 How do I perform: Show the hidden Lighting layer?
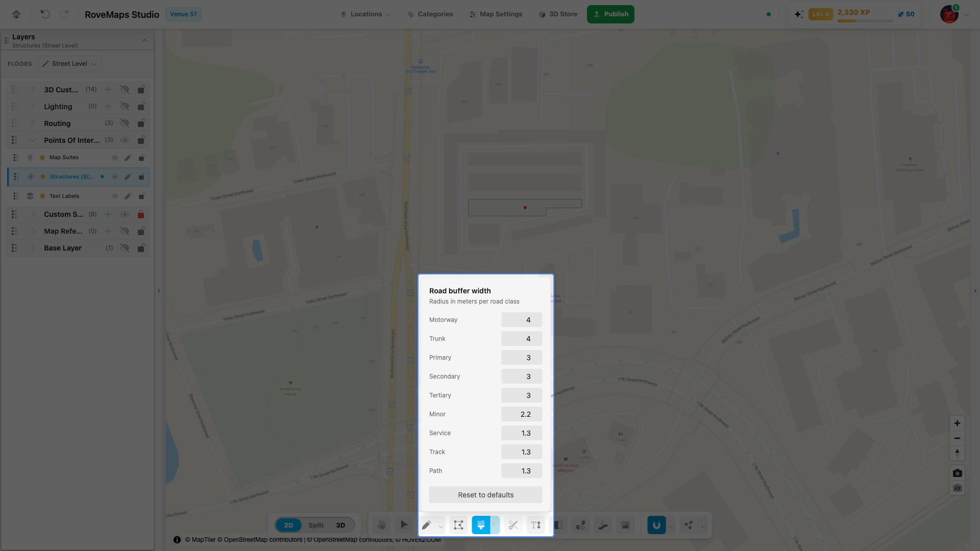124,107
